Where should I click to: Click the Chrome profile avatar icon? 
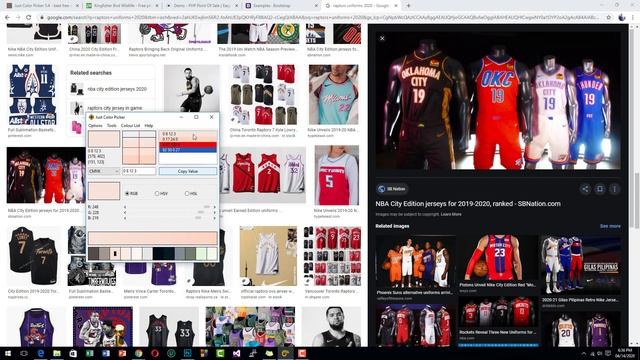(622, 18)
